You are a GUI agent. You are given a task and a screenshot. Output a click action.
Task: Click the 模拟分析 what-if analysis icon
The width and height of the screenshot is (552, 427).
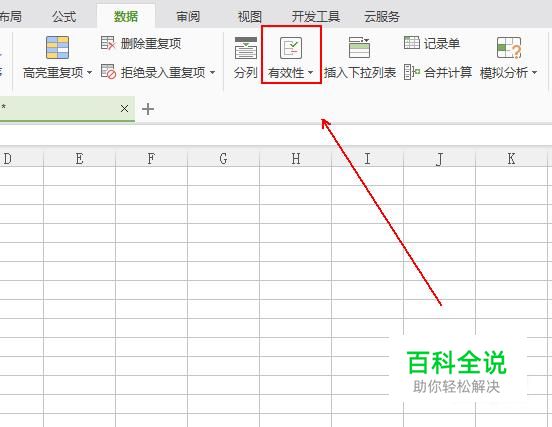[x=509, y=48]
